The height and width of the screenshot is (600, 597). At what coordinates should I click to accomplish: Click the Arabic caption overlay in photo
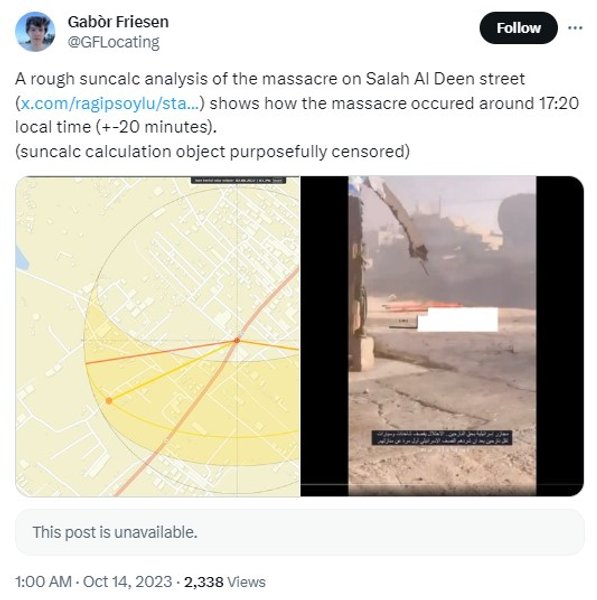point(442,437)
